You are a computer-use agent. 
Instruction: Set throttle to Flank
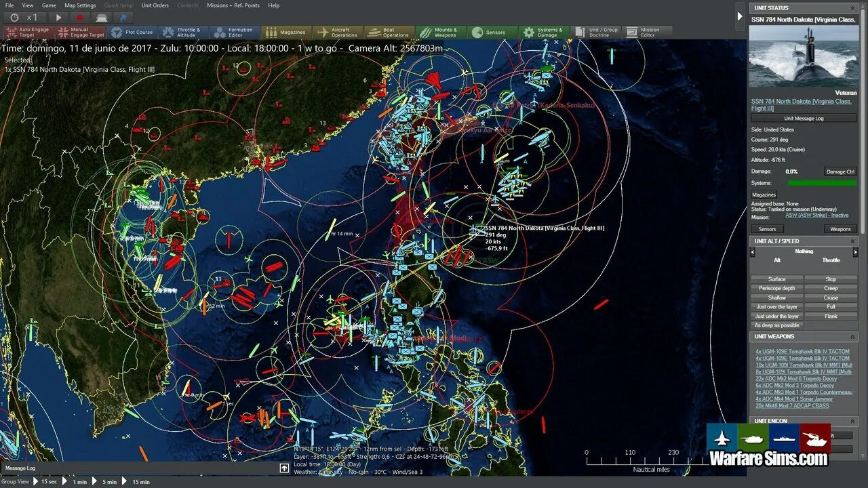(831, 316)
